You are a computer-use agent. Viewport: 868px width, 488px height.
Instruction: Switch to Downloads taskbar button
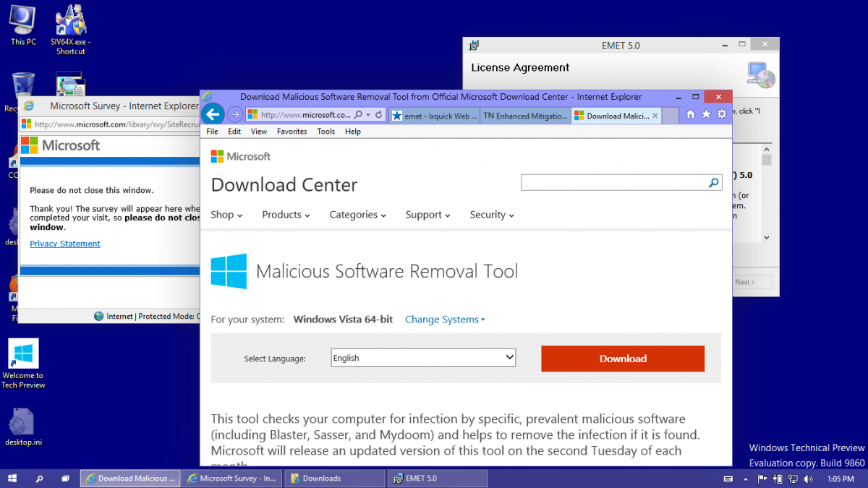point(334,479)
